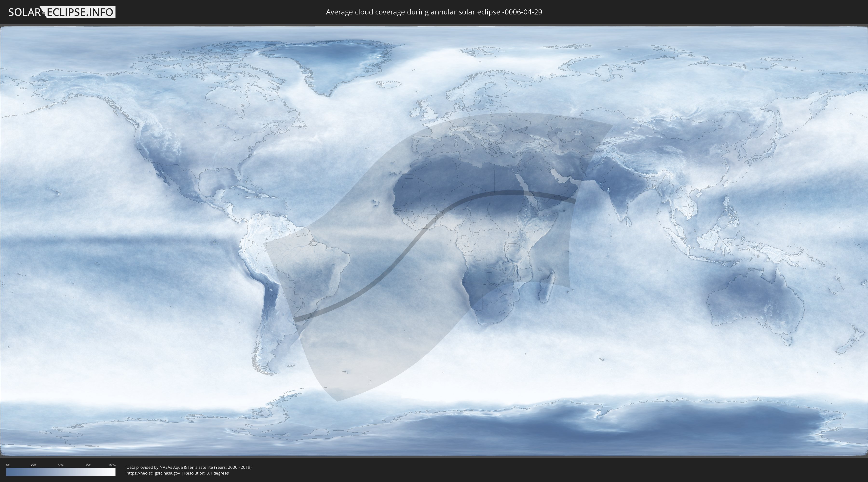Image resolution: width=868 pixels, height=482 pixels.
Task: Click the '50%' legend label
Action: click(x=61, y=465)
